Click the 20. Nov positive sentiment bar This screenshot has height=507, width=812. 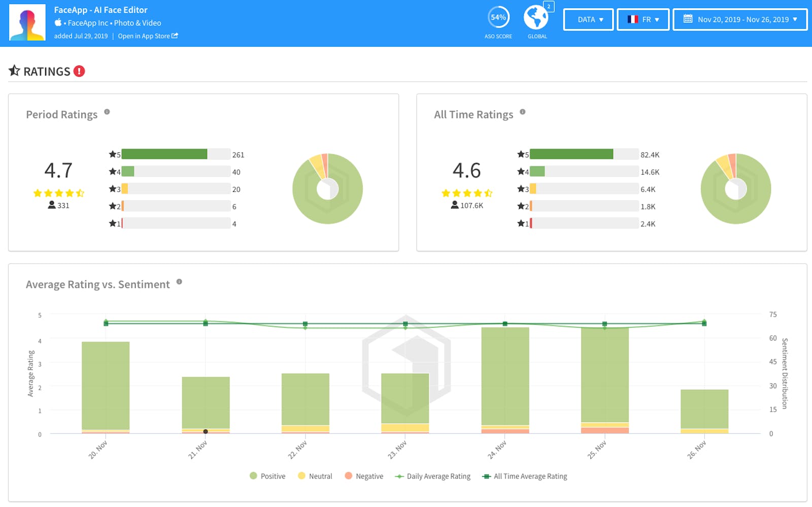point(106,386)
